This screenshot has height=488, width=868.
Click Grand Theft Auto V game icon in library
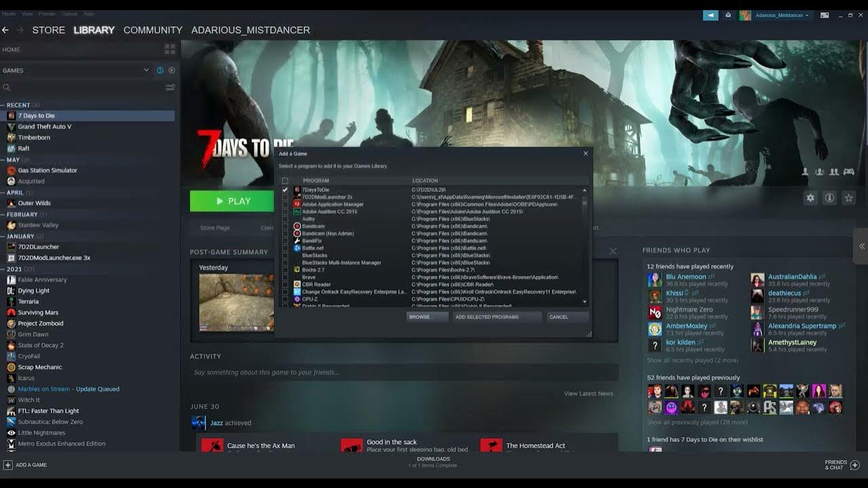11,127
